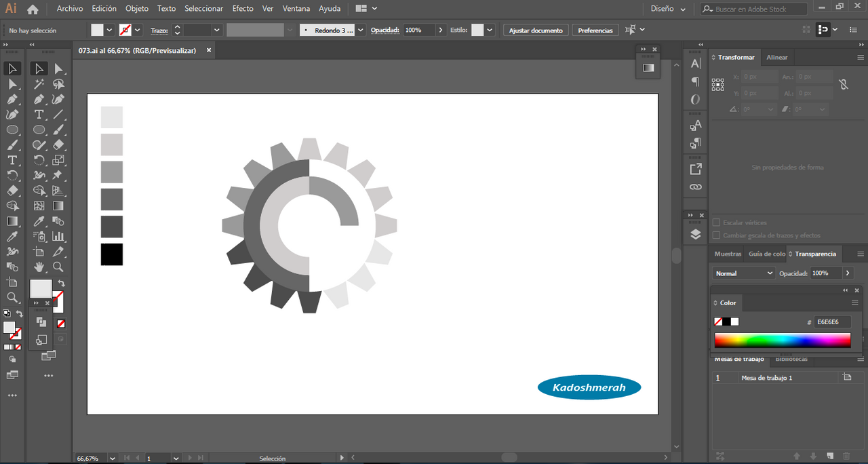The height and width of the screenshot is (464, 868).
Task: Open artboard options for Mesa de trabajo 1
Action: pos(846,378)
